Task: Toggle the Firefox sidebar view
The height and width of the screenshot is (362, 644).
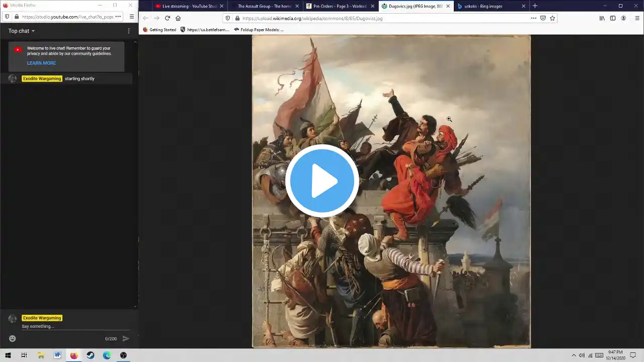Action: 613,18
